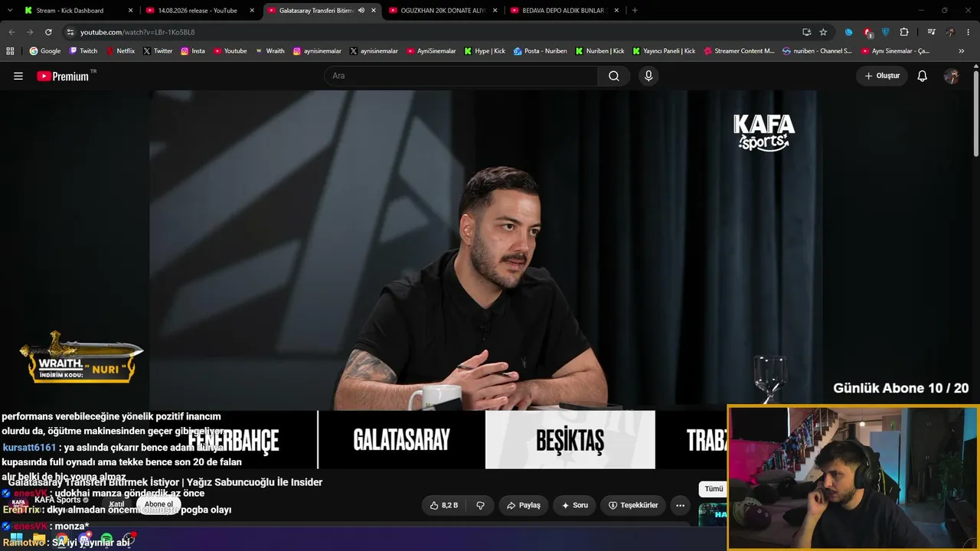
Task: Open the Youtube bookmark
Action: (230, 51)
